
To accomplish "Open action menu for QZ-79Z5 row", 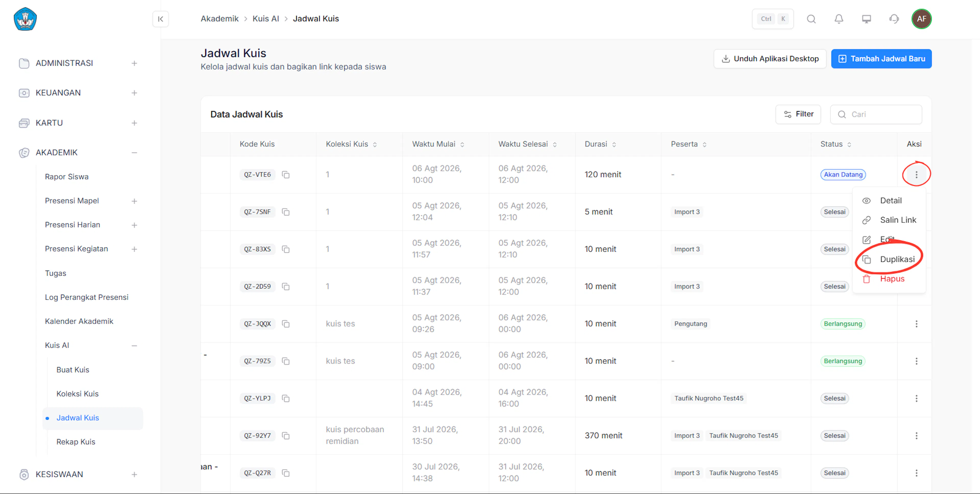I will (x=916, y=361).
